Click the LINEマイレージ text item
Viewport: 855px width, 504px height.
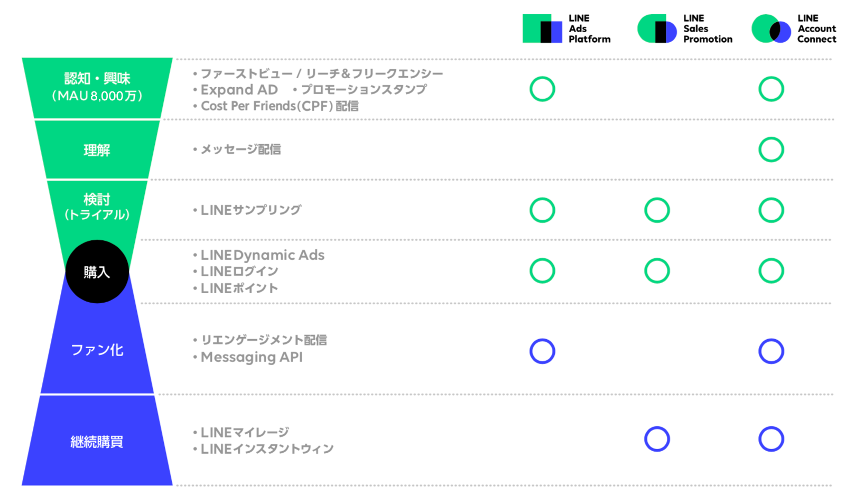[x=245, y=433]
